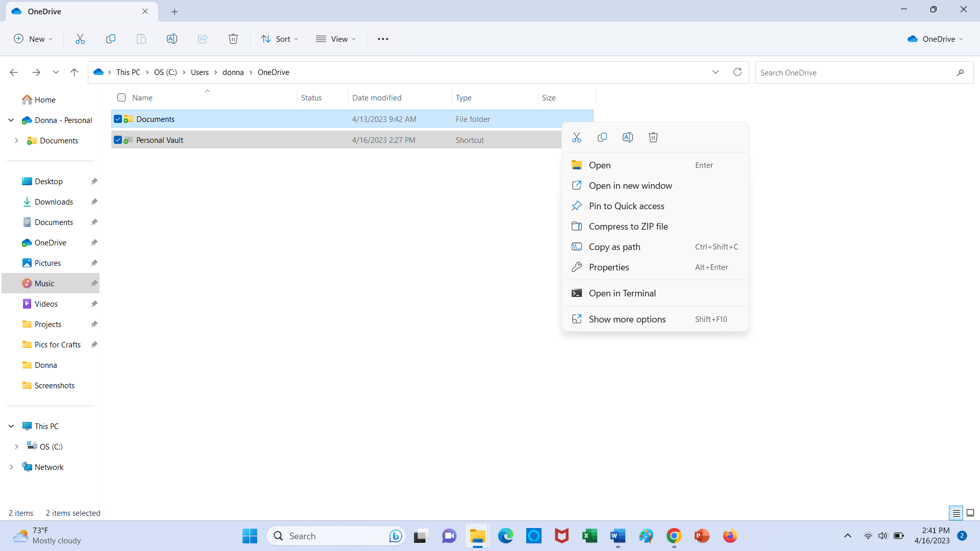Image resolution: width=980 pixels, height=551 pixels.
Task: Click the Windows Start button
Action: click(x=250, y=536)
